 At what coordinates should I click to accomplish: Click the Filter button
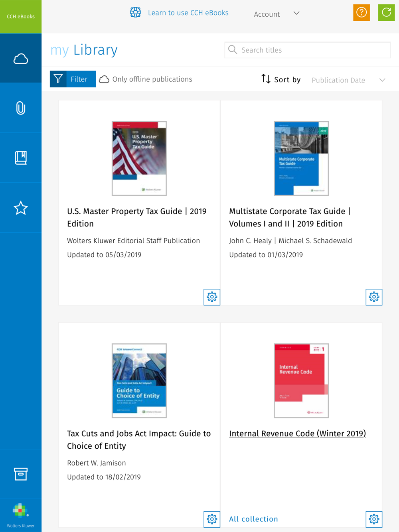pyautogui.click(x=73, y=79)
